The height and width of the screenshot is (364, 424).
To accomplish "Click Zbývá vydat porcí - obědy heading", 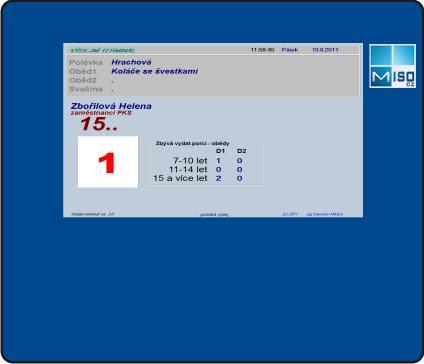I will (x=192, y=143).
